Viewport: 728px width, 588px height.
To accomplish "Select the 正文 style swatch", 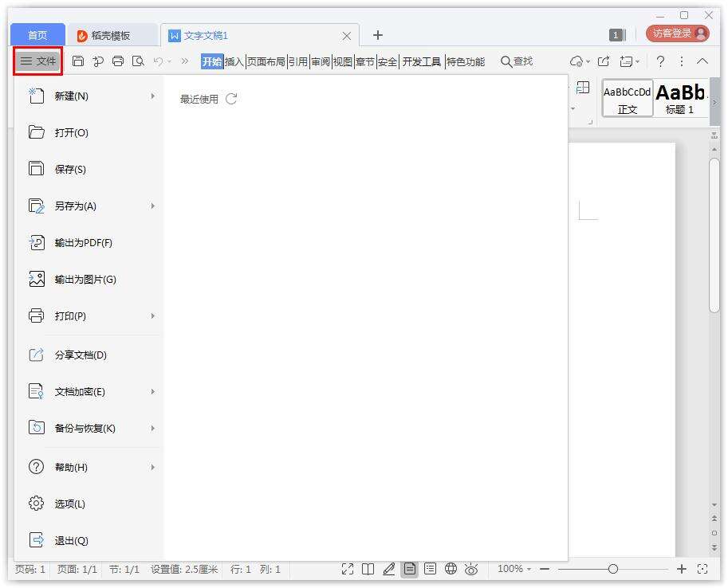I will click(x=628, y=98).
